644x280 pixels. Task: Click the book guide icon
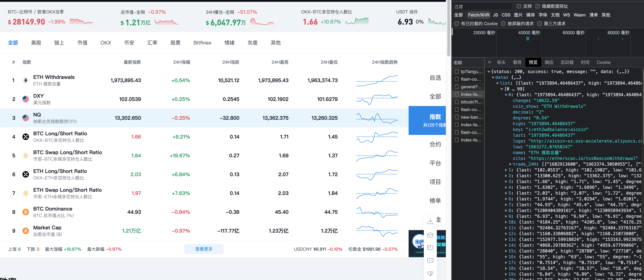click(430, 248)
